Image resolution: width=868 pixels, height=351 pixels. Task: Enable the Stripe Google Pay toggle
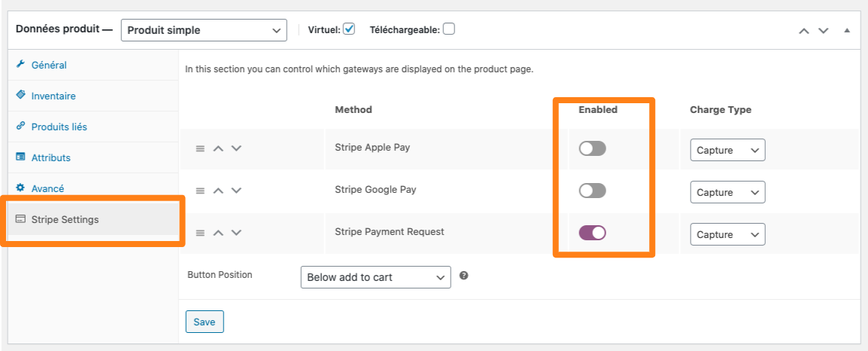pyautogui.click(x=592, y=191)
